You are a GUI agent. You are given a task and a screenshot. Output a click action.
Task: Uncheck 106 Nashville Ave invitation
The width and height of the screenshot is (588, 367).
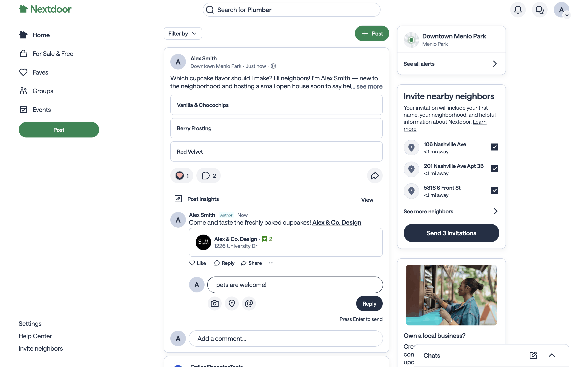point(494,147)
